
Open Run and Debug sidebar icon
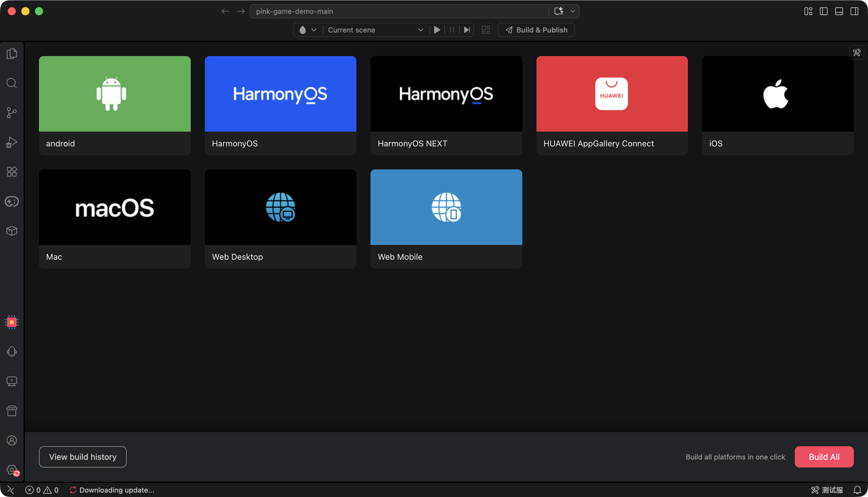click(12, 142)
